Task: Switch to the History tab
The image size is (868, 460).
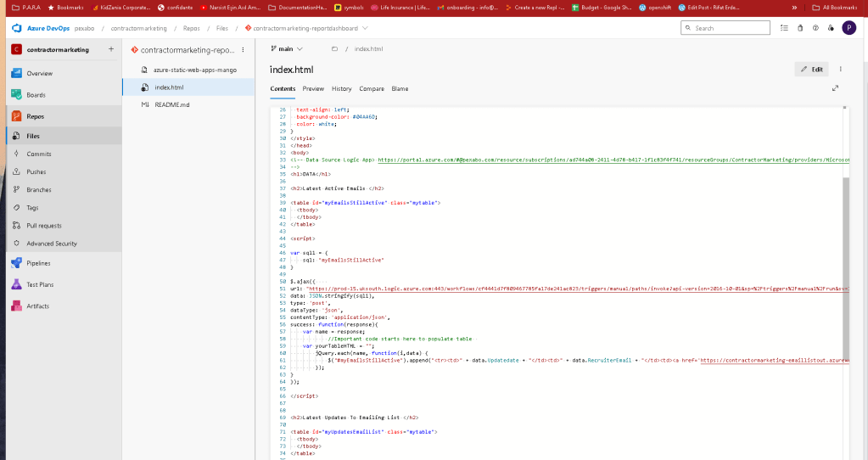Action: (x=342, y=88)
